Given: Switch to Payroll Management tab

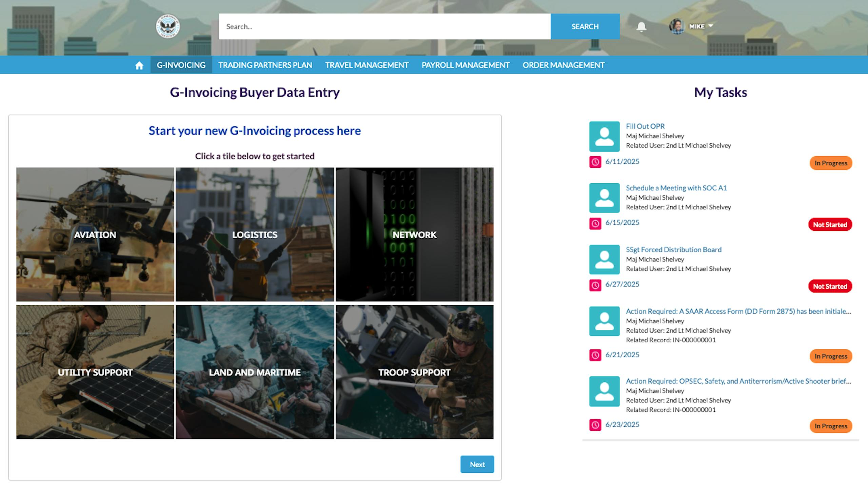Looking at the screenshot, I should click(x=465, y=65).
